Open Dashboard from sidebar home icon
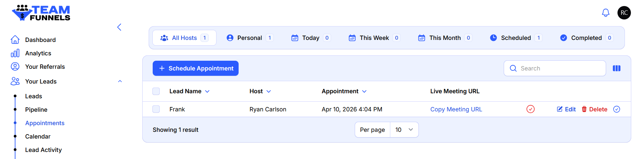The width and height of the screenshot is (644, 159). point(15,40)
